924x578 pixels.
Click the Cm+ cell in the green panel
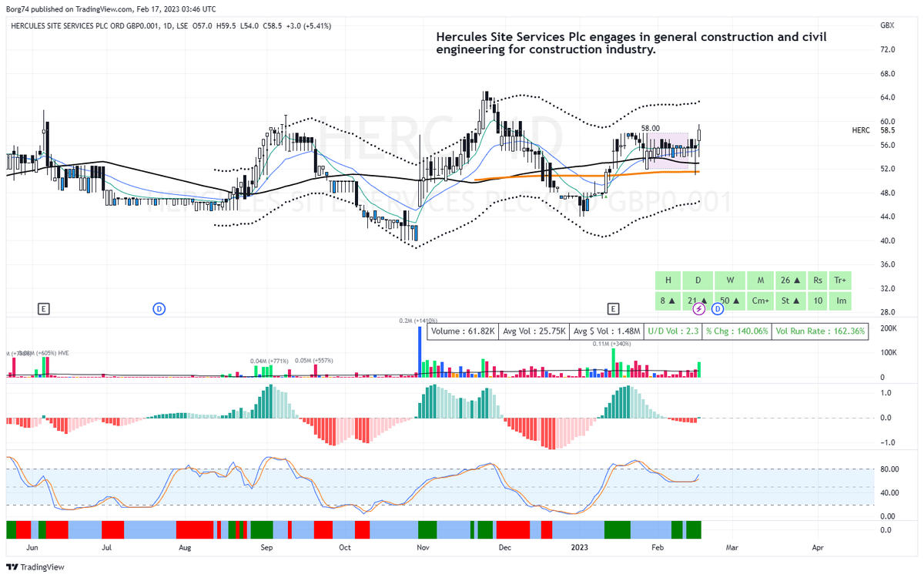coord(760,301)
